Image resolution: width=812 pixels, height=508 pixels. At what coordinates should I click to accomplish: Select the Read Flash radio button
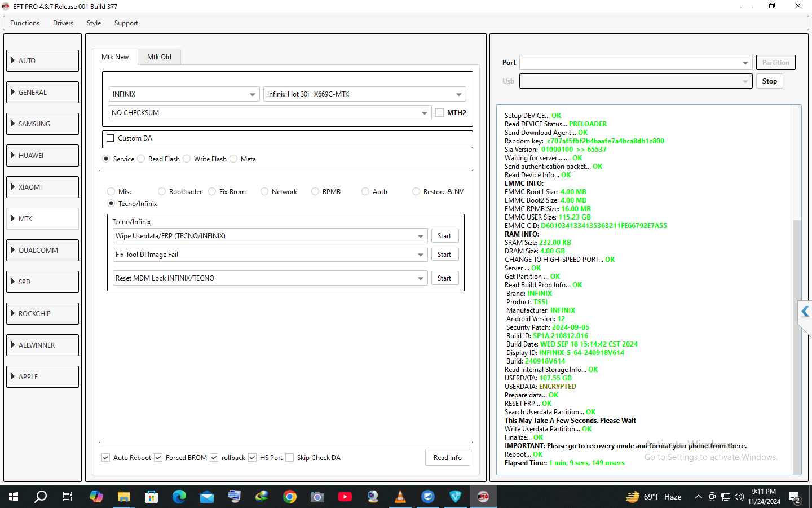pos(141,159)
